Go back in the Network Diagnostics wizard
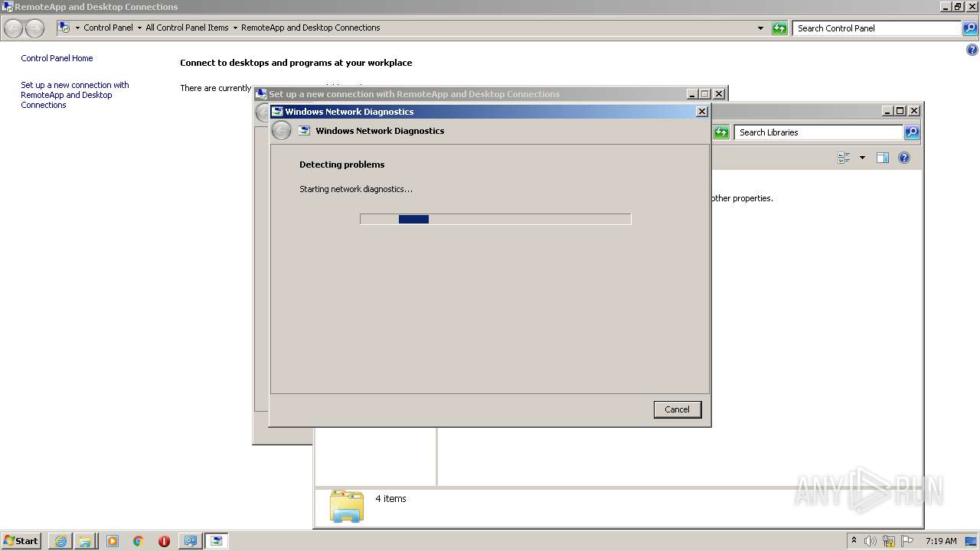Screen dimensions: 980x551 tap(281, 131)
